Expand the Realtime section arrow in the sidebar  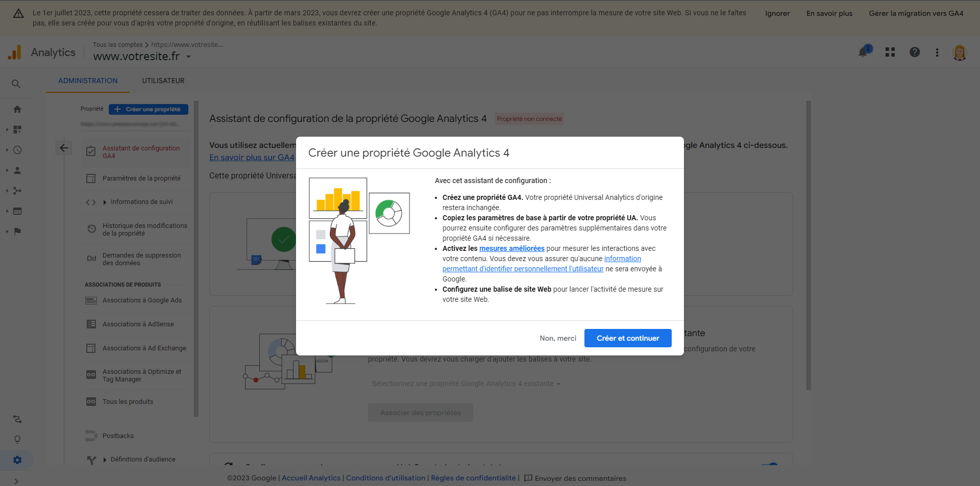coord(7,150)
